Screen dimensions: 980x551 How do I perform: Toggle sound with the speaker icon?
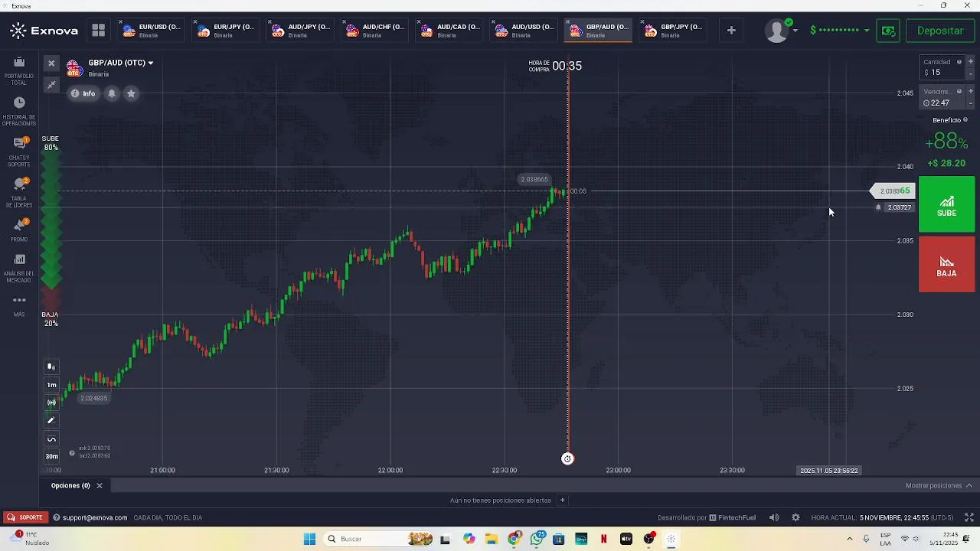[x=774, y=517]
